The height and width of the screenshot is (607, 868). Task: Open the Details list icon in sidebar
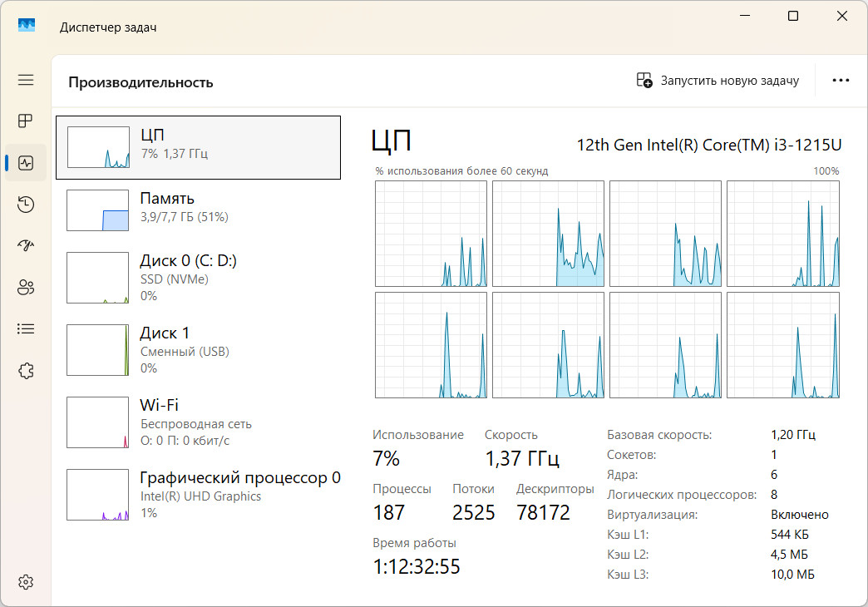coord(26,329)
